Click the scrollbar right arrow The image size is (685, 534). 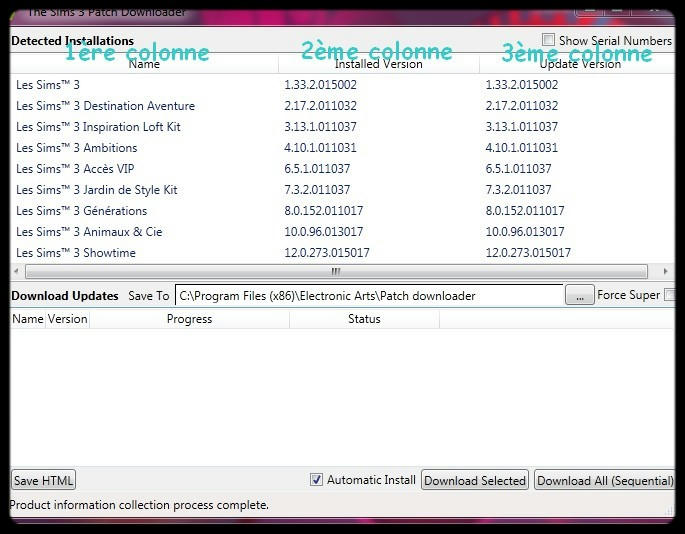click(665, 271)
